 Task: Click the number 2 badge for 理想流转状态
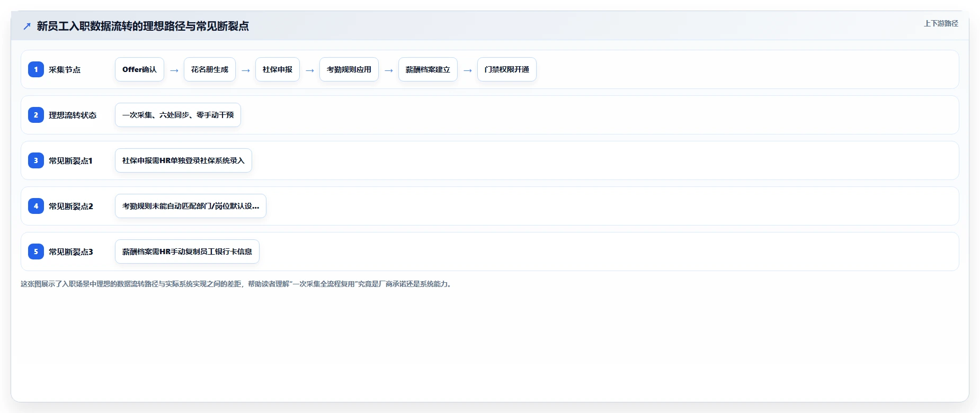click(36, 115)
